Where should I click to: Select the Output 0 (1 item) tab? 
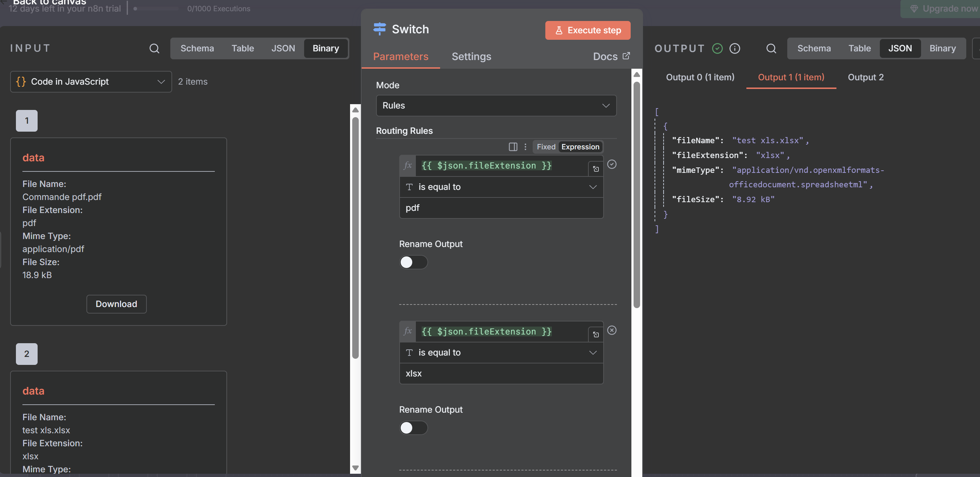pyautogui.click(x=700, y=77)
